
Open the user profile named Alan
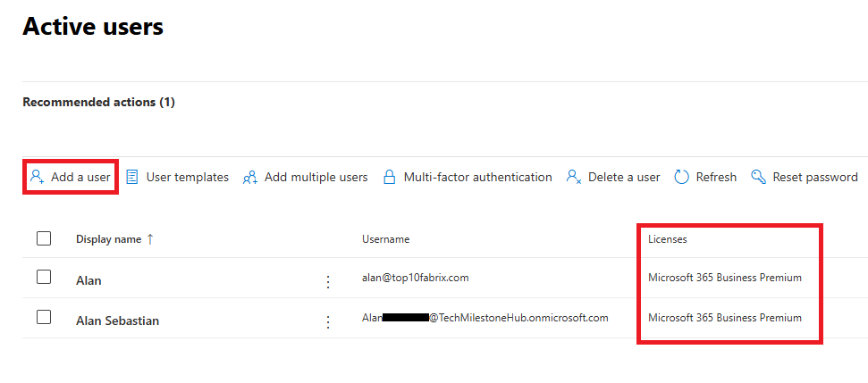[x=88, y=280]
